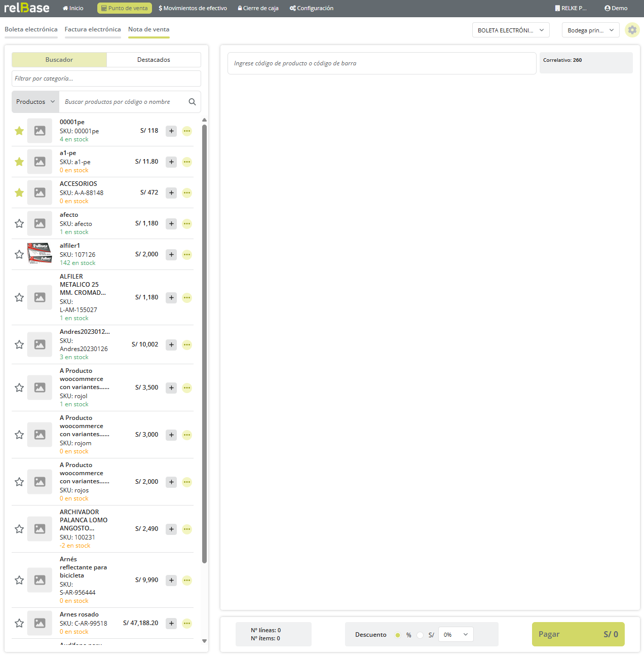Open more options for Arnes rosado
Screen dimensions: 644x656
pos(187,624)
